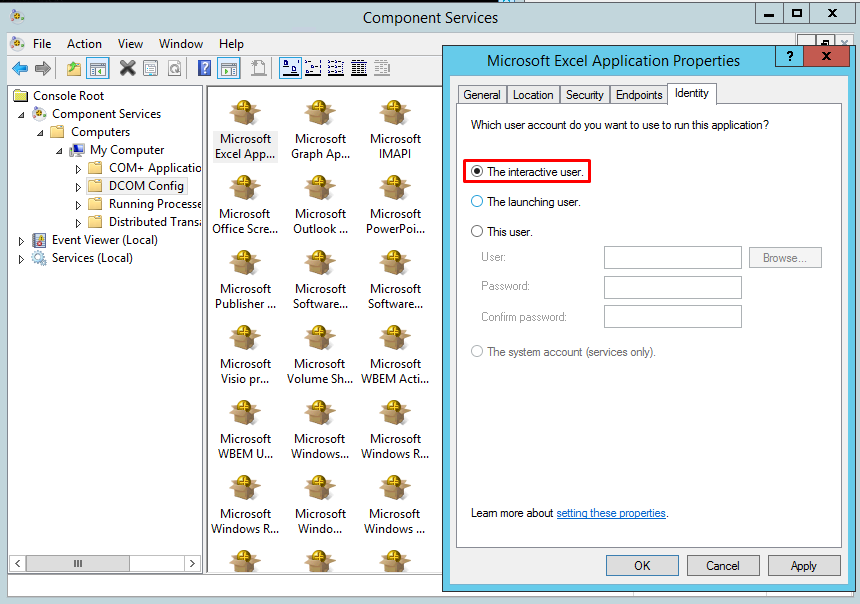The height and width of the screenshot is (604, 860).
Task: Confirm the dialog with OK
Action: [642, 566]
